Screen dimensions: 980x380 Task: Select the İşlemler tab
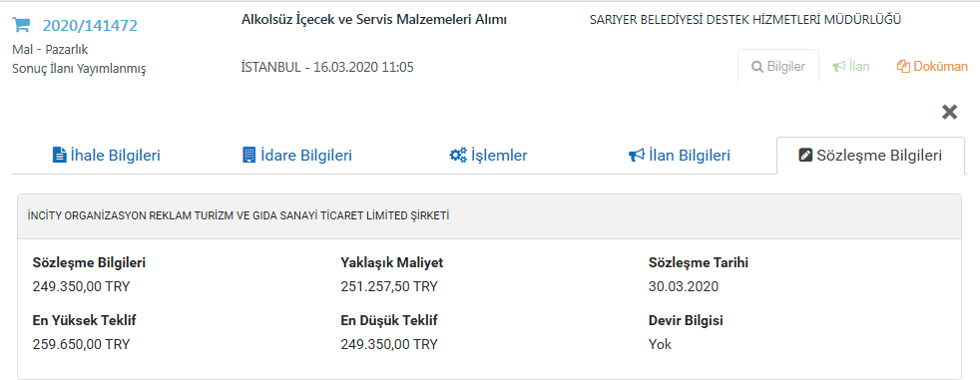pos(488,156)
